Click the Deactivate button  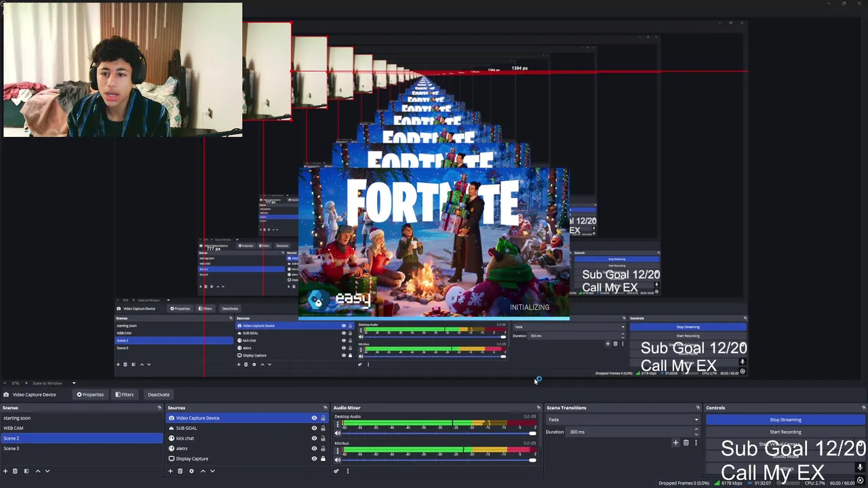159,394
